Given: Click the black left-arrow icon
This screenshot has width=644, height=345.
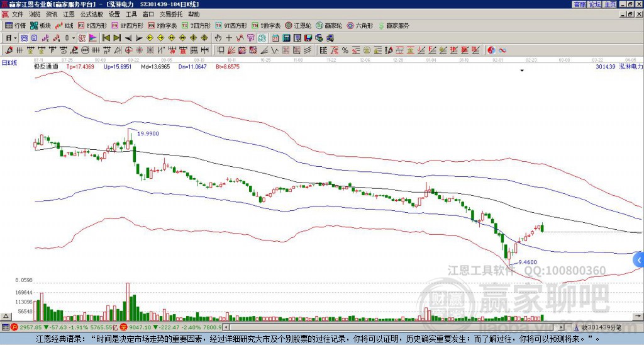Looking at the screenshot, I should (128, 38).
